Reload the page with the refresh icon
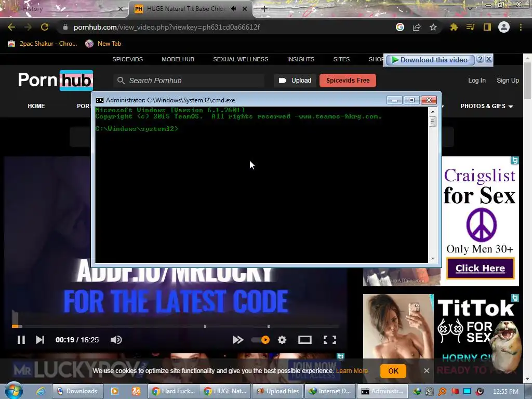Viewport: 532px width, 399px height. [x=45, y=27]
